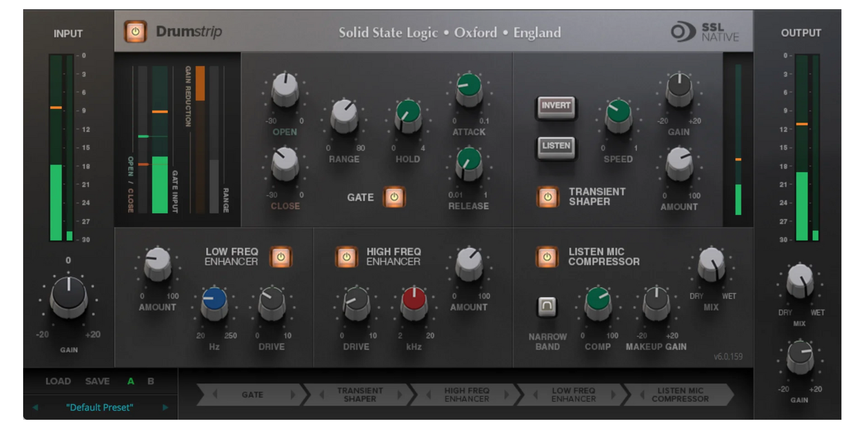Click the Default Preset name field
This screenshot has width=868, height=427.
tap(99, 407)
